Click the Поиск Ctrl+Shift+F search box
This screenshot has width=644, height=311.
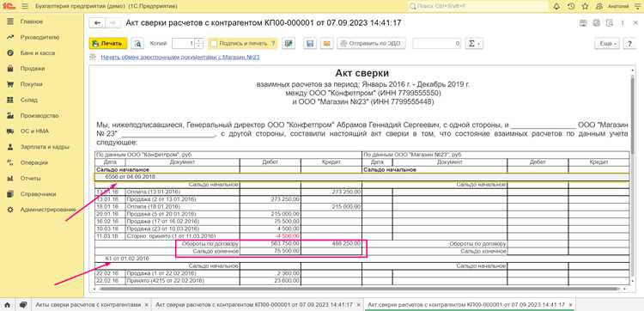478,7
